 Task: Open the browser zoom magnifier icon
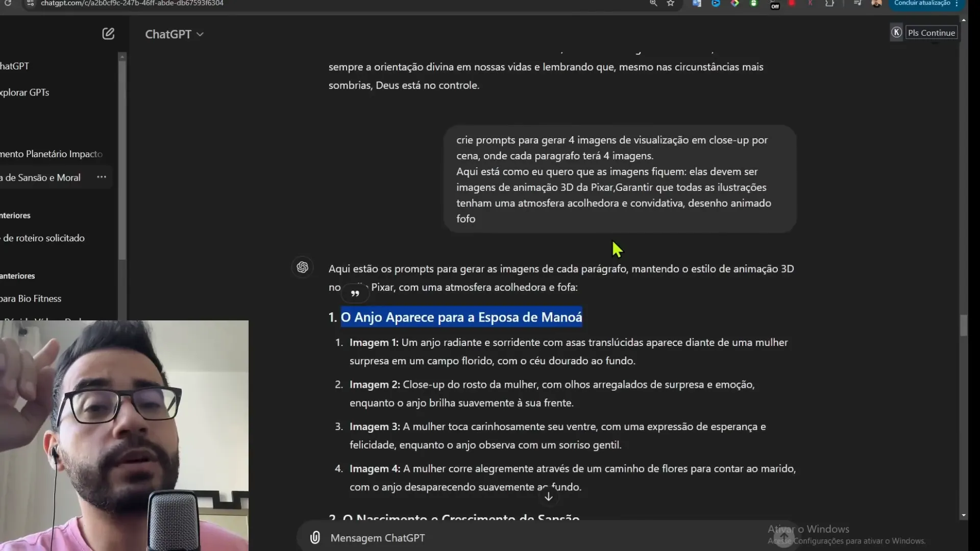(x=653, y=4)
